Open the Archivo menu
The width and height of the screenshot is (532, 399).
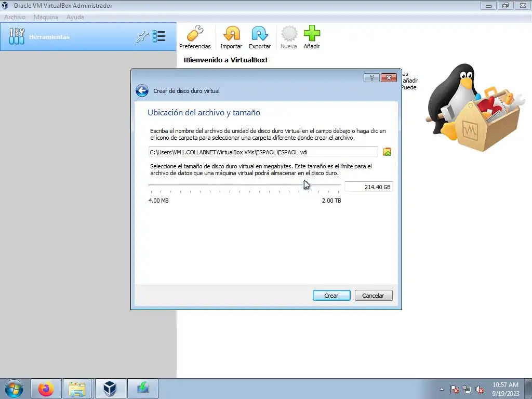(x=15, y=17)
